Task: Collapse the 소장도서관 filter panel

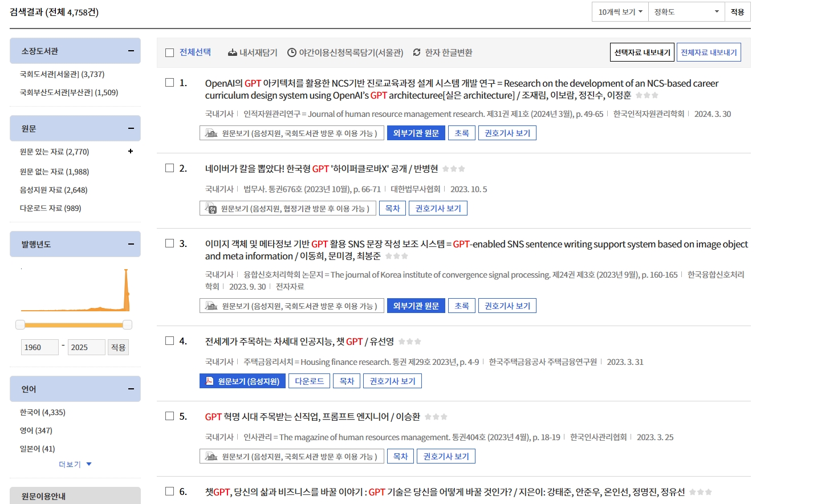Action: click(x=131, y=51)
